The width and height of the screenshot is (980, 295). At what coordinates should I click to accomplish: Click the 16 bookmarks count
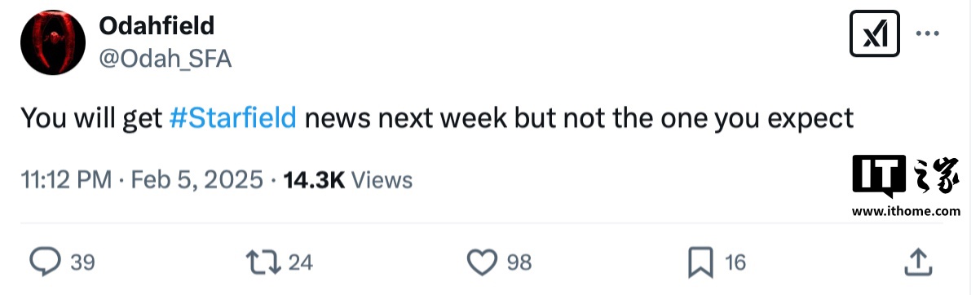tap(735, 262)
